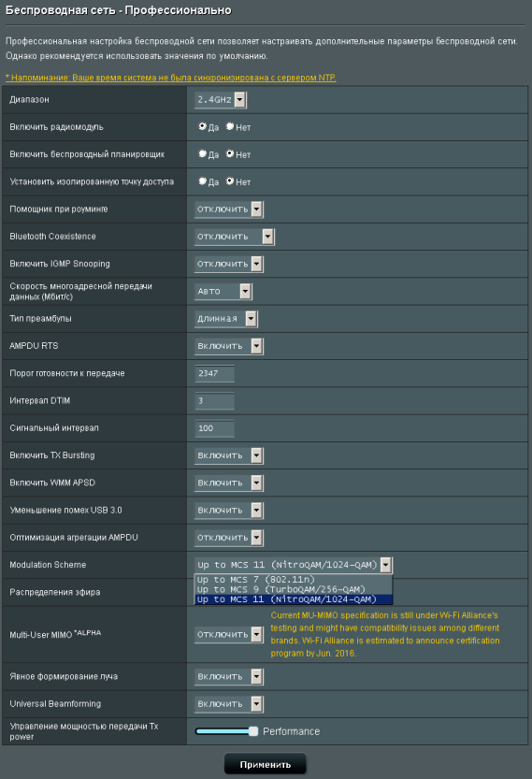
Task: Click the Интервал DTIM input field
Action: click(x=215, y=400)
